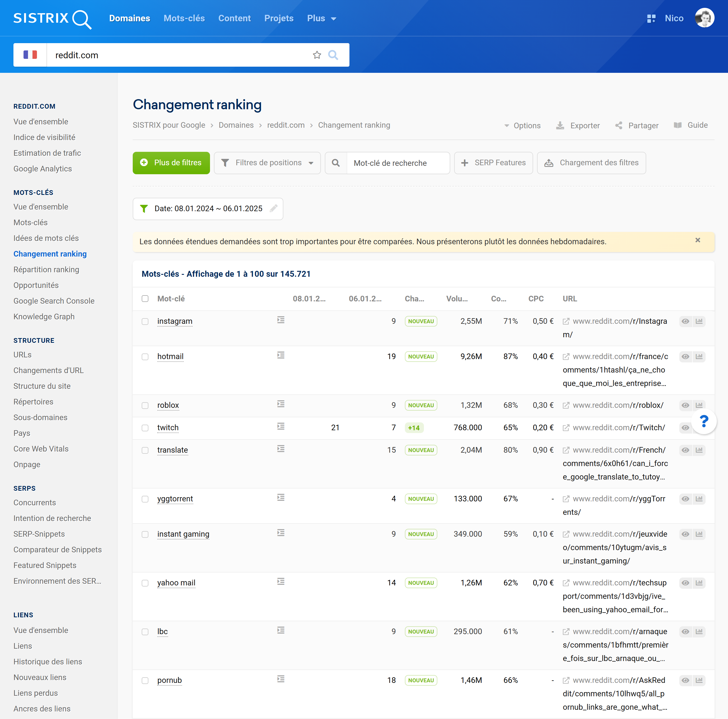Screen dimensions: 728x719
Task: Show history chart icon for yggtorrent row
Action: coord(699,499)
